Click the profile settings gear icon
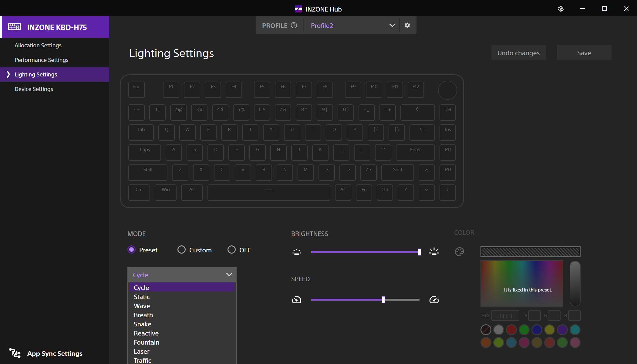Viewport: 637px width, 364px height. coord(407,25)
